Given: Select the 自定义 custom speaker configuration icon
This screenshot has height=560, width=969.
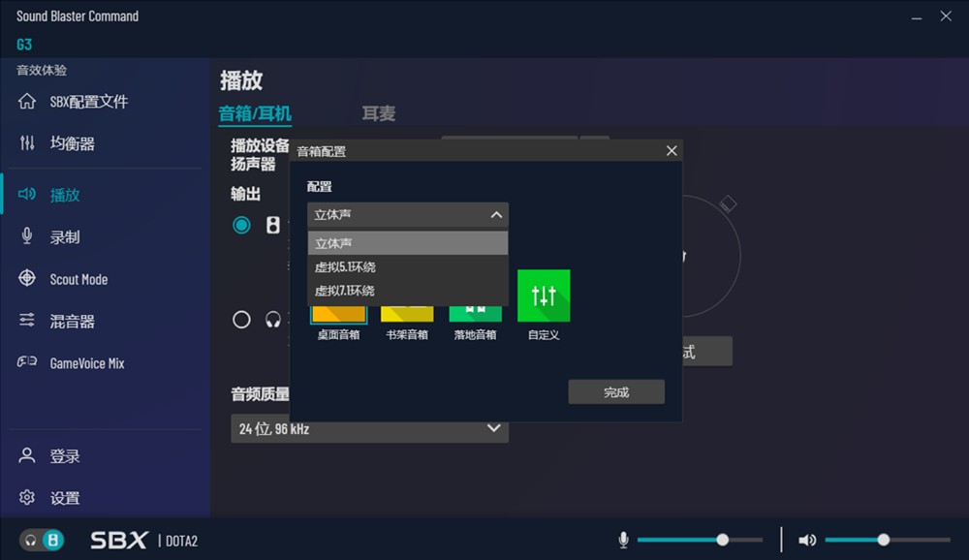Looking at the screenshot, I should pyautogui.click(x=544, y=295).
